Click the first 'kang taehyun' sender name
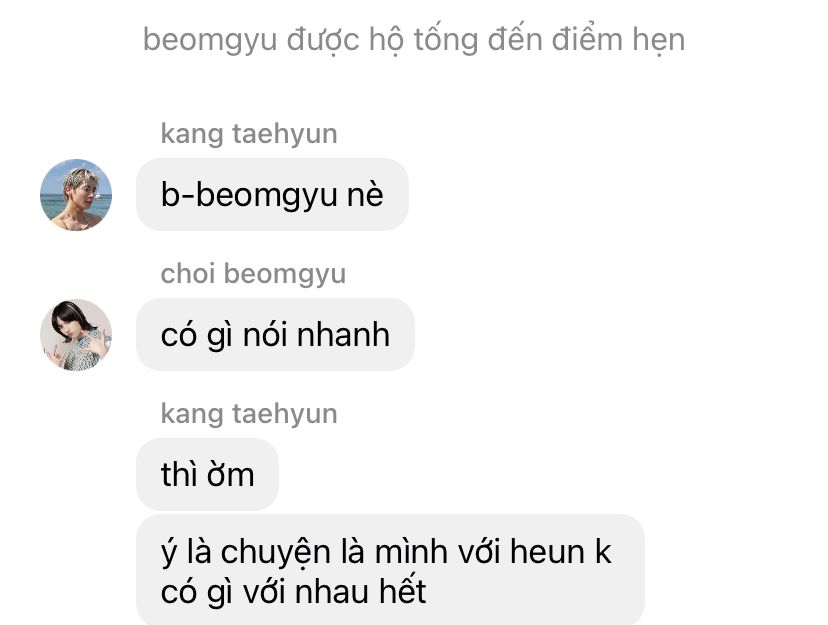The image size is (828, 625). click(x=249, y=134)
